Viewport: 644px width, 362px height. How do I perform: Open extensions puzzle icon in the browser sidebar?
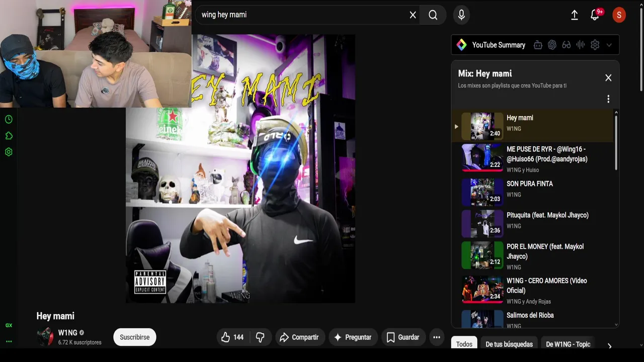(9, 136)
